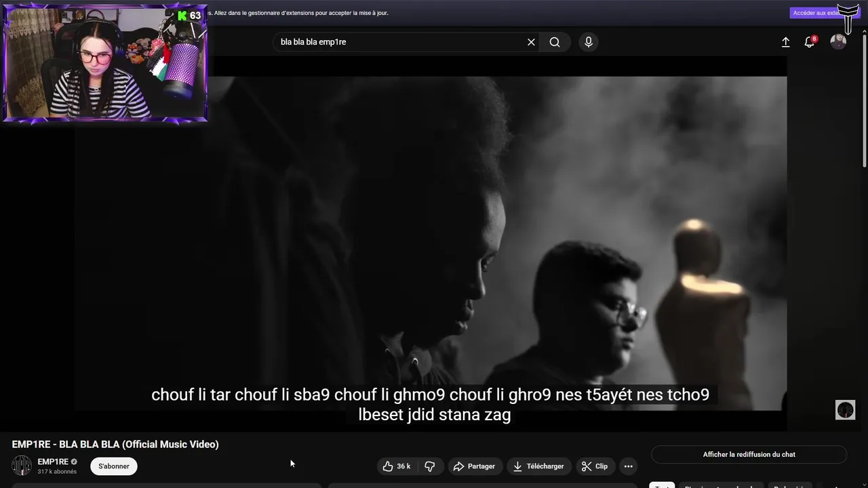Download the video with Télécharger
The height and width of the screenshot is (488, 868).
pyautogui.click(x=538, y=466)
